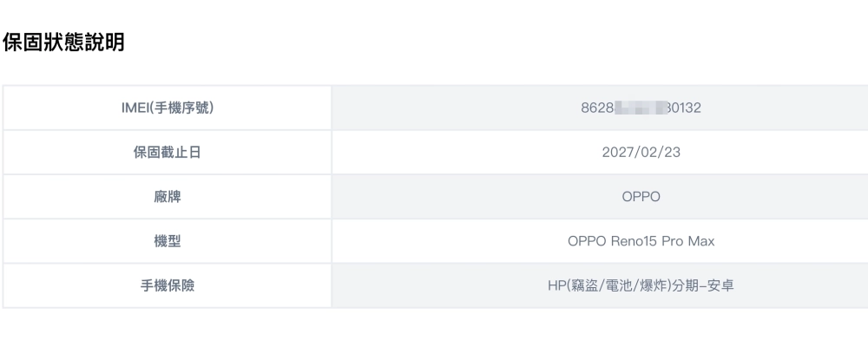This screenshot has width=868, height=347.
Task: Click the 保固狀態說明 heading
Action: tap(64, 43)
